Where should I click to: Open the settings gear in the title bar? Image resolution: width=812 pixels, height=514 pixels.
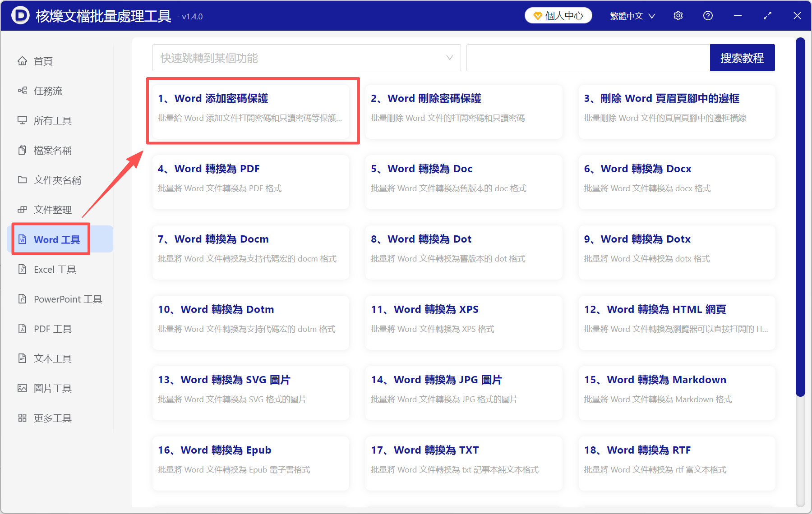click(678, 15)
